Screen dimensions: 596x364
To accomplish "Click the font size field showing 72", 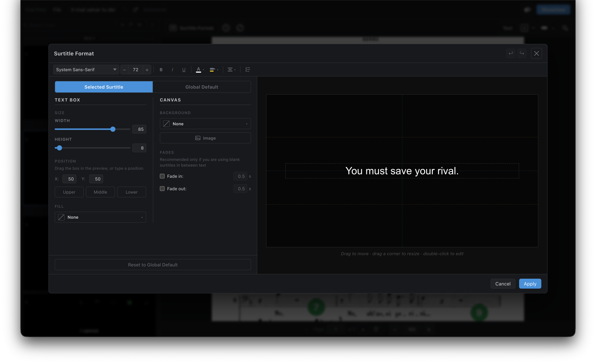I will coord(135,70).
